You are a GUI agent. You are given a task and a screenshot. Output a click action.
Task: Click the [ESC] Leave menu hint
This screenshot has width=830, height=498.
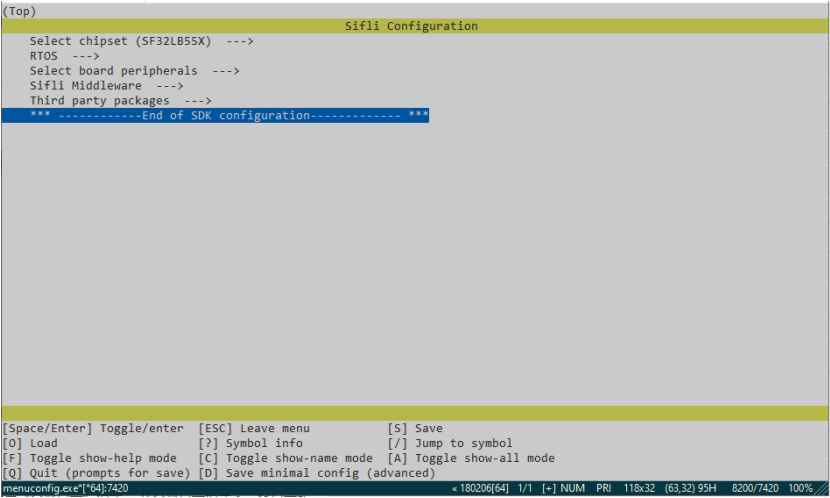(254, 428)
